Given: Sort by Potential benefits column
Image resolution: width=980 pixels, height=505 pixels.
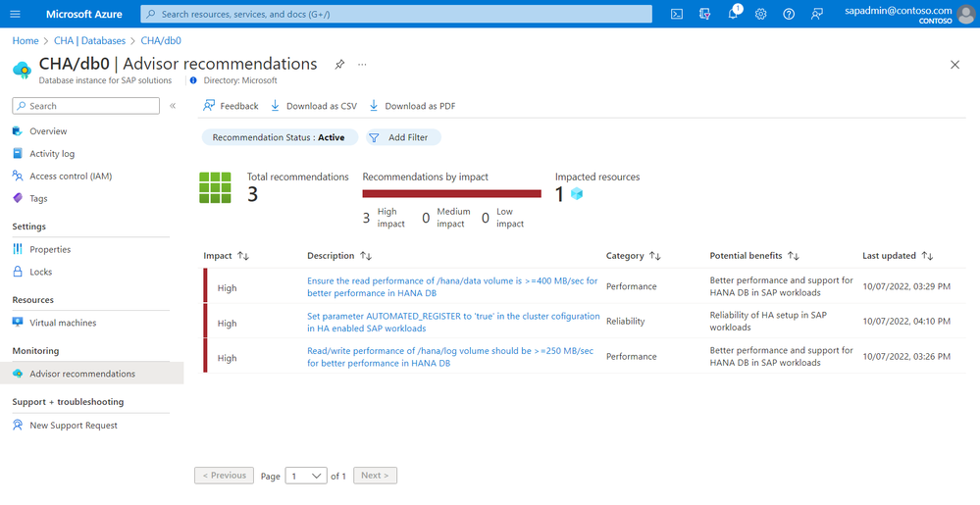Looking at the screenshot, I should pyautogui.click(x=754, y=256).
